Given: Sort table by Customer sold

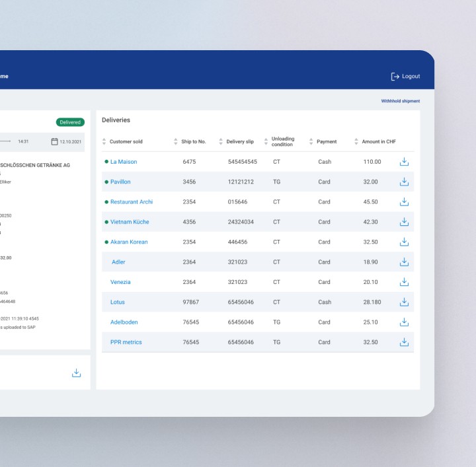Looking at the screenshot, I should pos(104,141).
